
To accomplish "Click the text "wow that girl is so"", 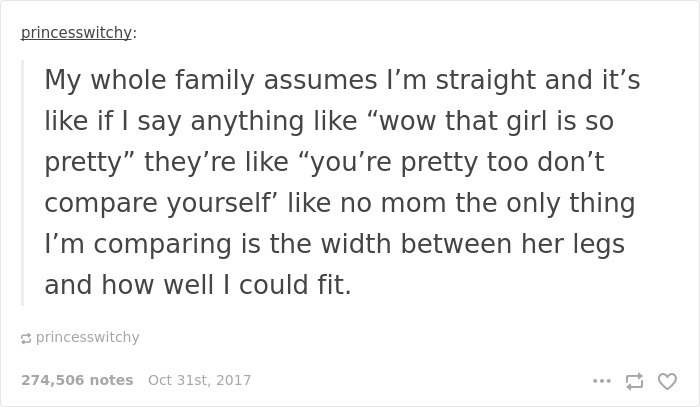I will click(496, 121).
